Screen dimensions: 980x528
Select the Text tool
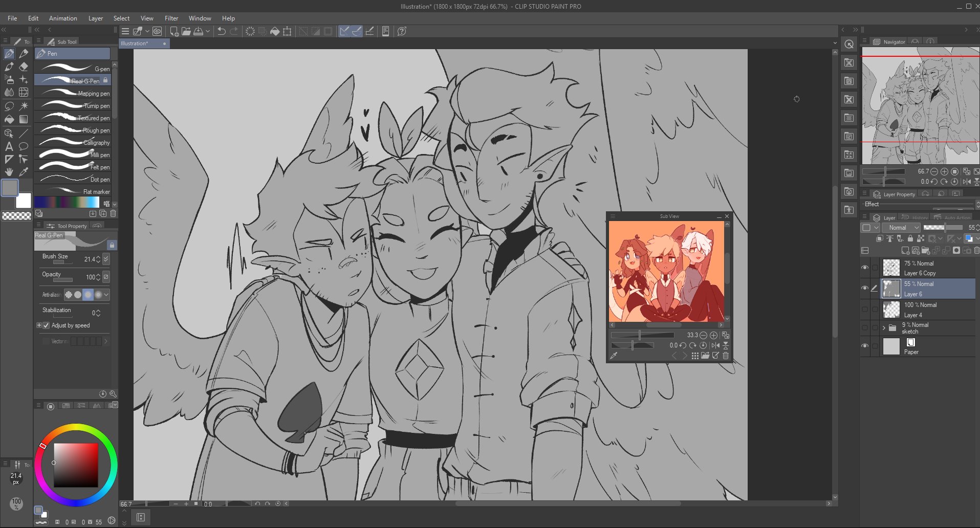pyautogui.click(x=9, y=146)
